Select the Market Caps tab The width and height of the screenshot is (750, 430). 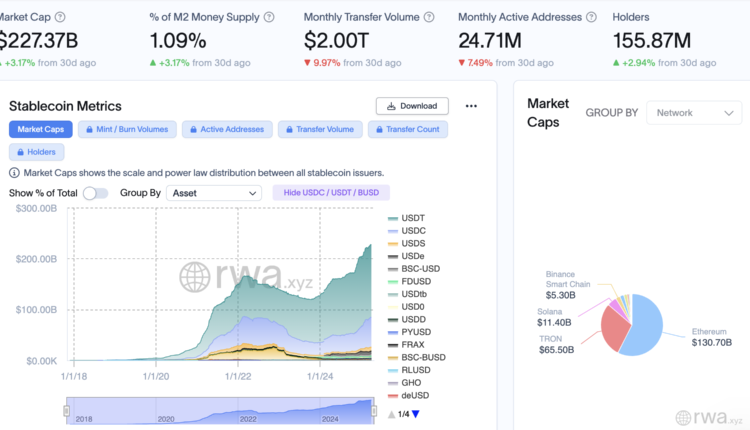coord(40,129)
